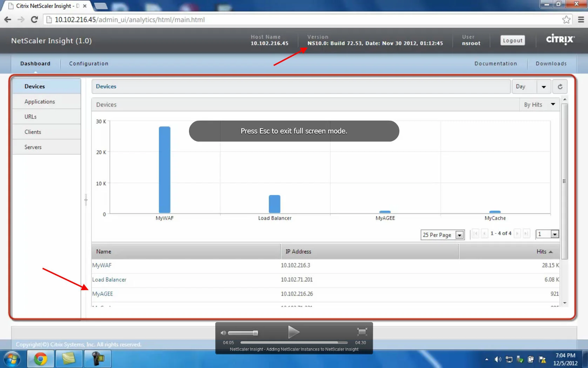Image resolution: width=588 pixels, height=368 pixels.
Task: Open the camera recorder taskbar app
Action: point(98,359)
